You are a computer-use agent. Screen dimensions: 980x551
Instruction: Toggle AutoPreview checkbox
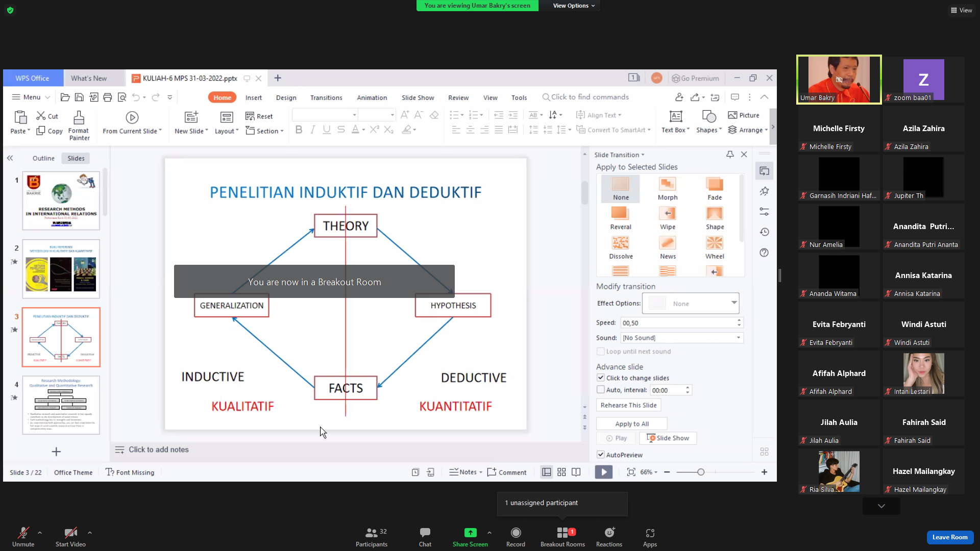point(601,455)
